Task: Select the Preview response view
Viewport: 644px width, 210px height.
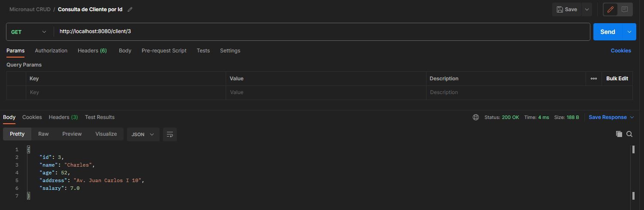Action: click(x=72, y=134)
